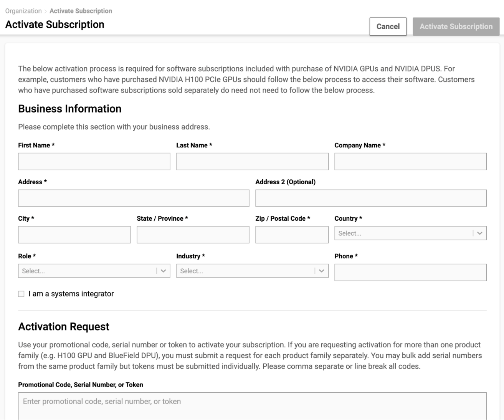Expand the Role dropdown
This screenshot has width=504, height=420.
point(88,271)
